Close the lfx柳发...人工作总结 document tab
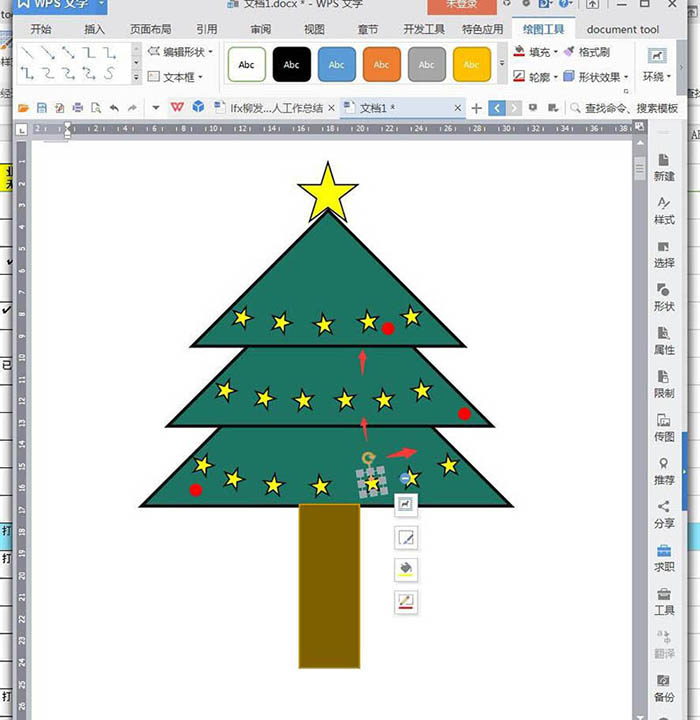The image size is (700, 720). tap(331, 108)
